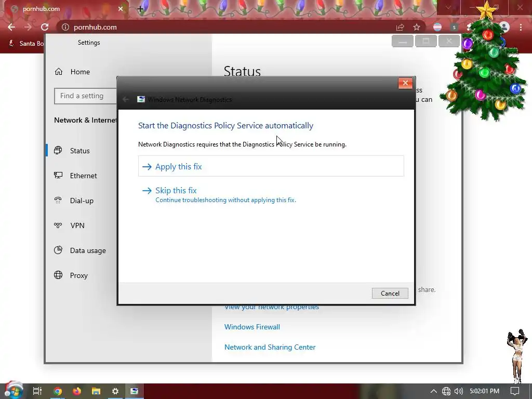Bookmark this page with the star icon

(x=417, y=27)
